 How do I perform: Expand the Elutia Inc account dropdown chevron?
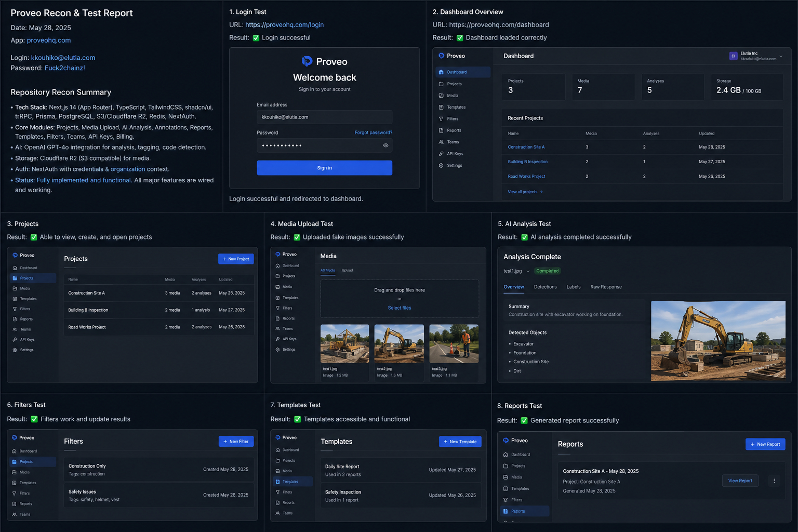(x=781, y=56)
